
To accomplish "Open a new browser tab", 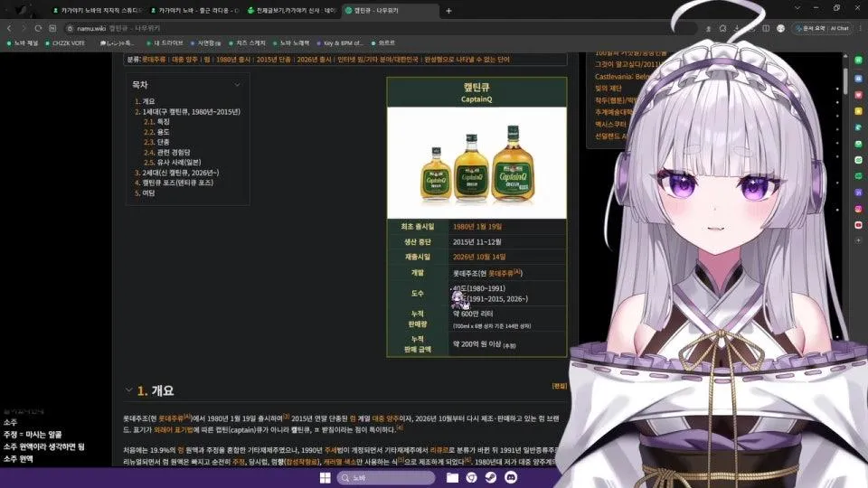I will click(x=448, y=11).
